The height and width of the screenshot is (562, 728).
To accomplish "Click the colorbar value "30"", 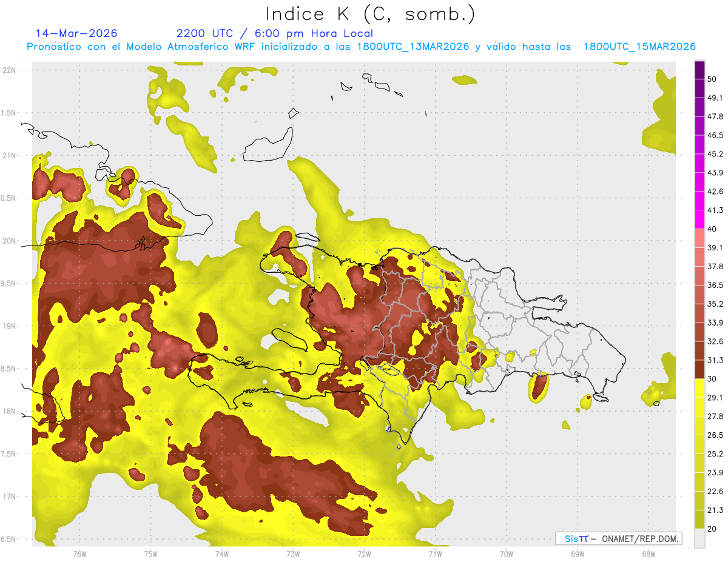I will click(712, 379).
